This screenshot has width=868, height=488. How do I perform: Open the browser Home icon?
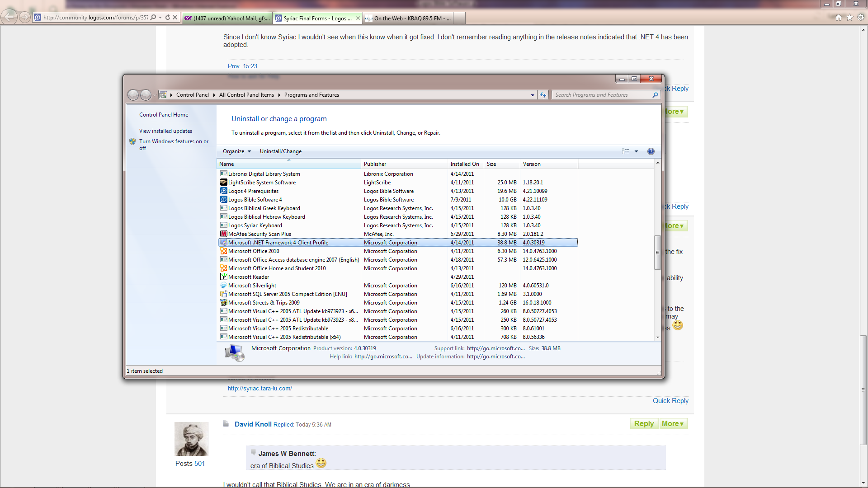click(839, 18)
